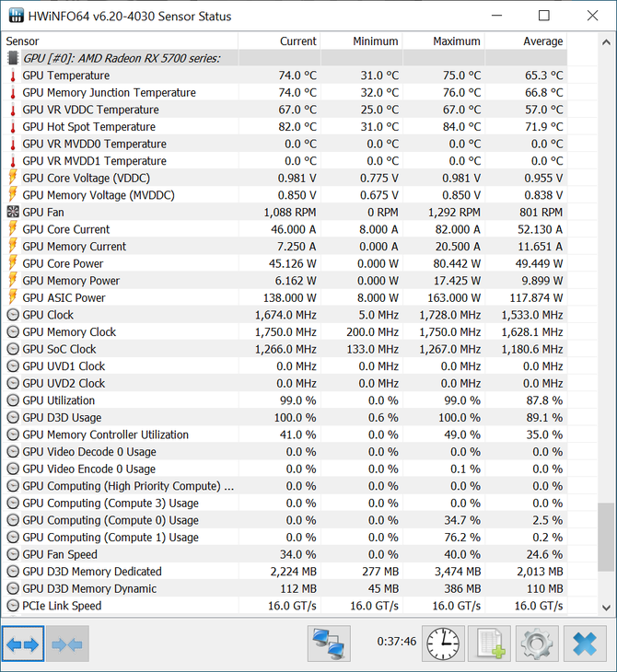Click the fan icon beside GPU Fan
This screenshot has height=672, width=617.
pyautogui.click(x=13, y=212)
